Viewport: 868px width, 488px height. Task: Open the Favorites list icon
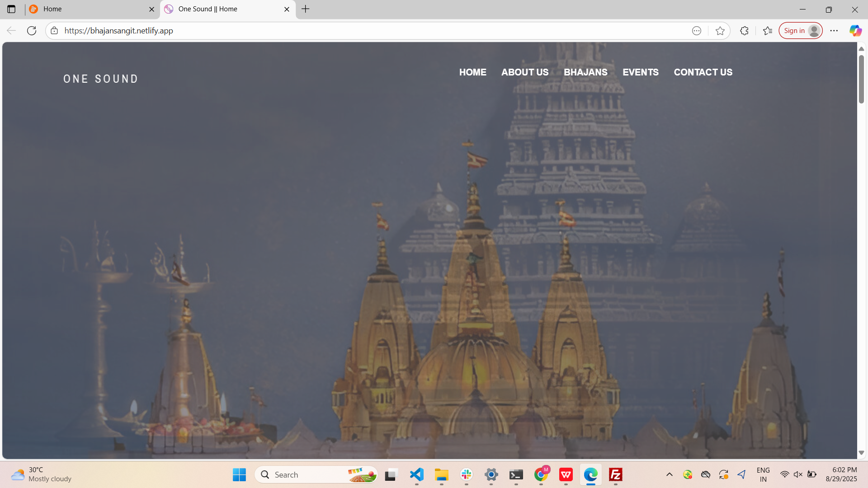[767, 31]
